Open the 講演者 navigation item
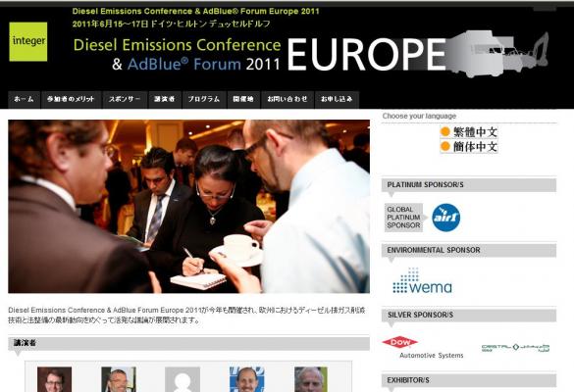This screenshot has height=392, width=574. (165, 99)
